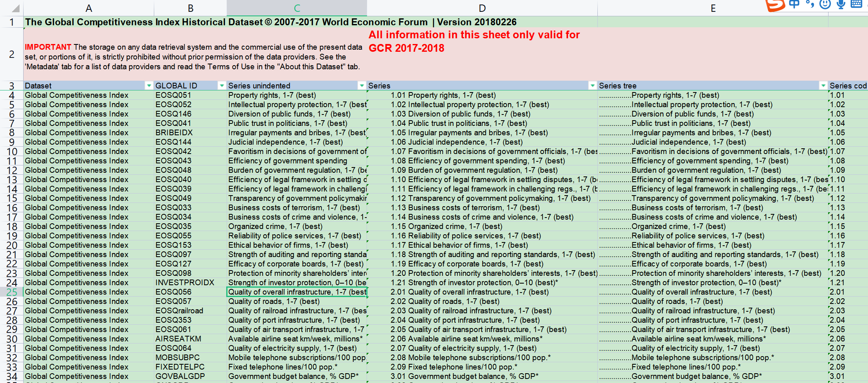Image resolution: width=868 pixels, height=383 pixels.
Task: Click '1.12 Transparency of government policymaking' cell
Action: [x=482, y=198]
